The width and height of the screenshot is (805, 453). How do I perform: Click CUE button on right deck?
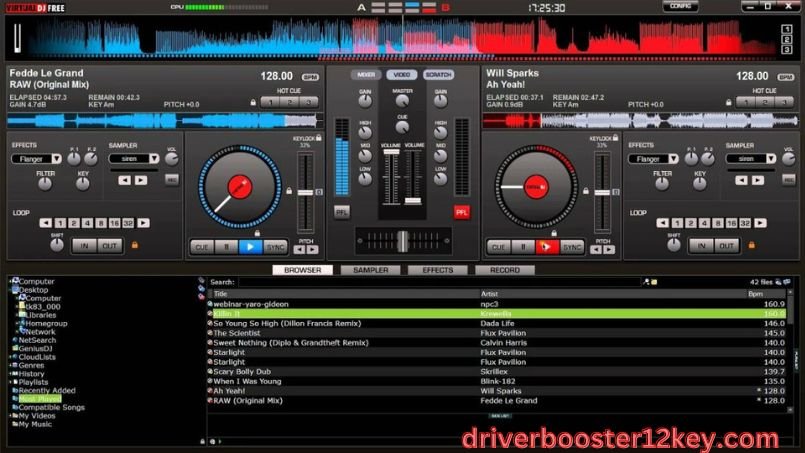pyautogui.click(x=499, y=247)
